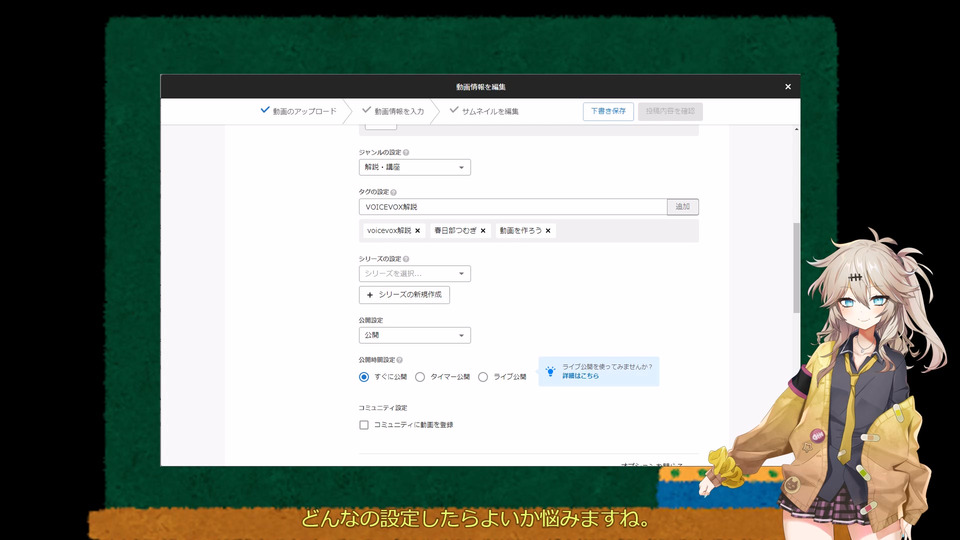Screen dimensions: 960x540
Task: Click the 投稿内容を確認 button
Action: pos(670,111)
